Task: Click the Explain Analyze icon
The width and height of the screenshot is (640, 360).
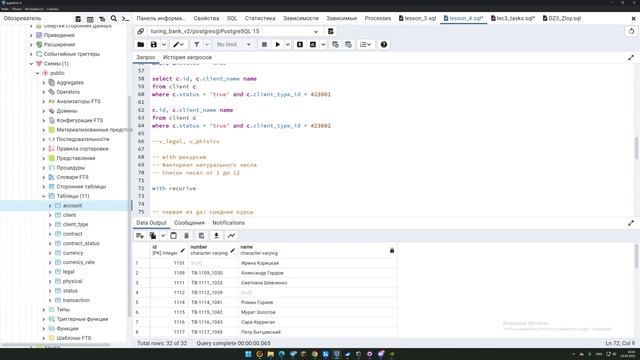Action: [x=313, y=44]
